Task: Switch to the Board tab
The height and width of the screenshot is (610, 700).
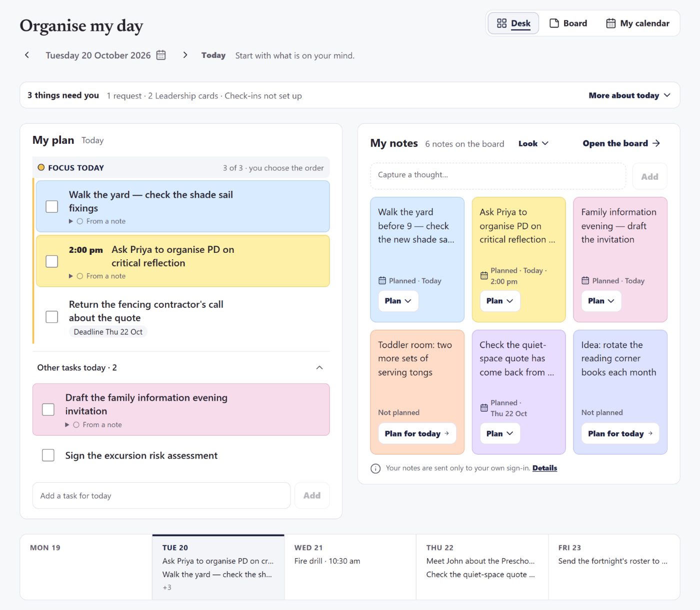Action: 568,23
